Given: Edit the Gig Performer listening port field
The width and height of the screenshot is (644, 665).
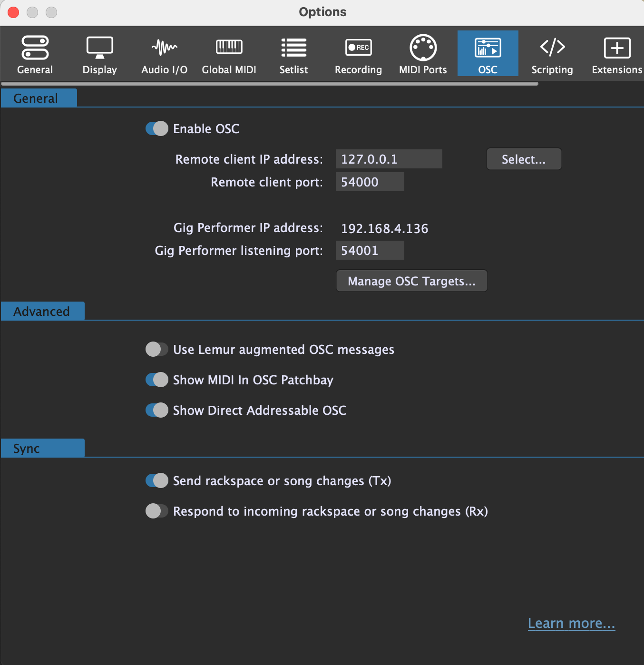Looking at the screenshot, I should 370,250.
